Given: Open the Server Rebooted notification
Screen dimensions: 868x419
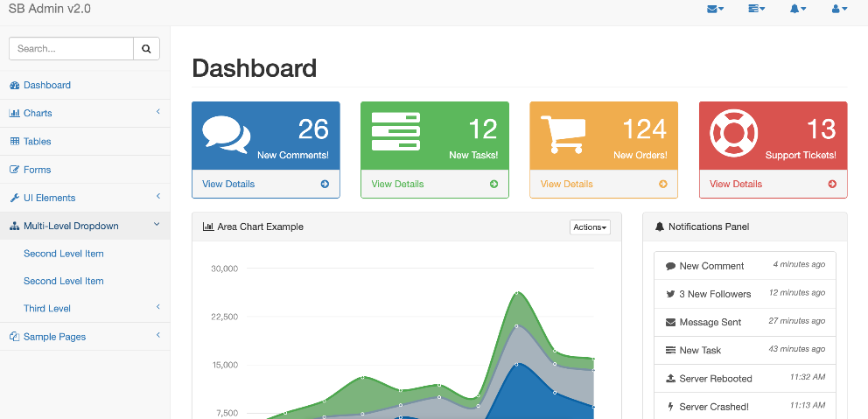Looking at the screenshot, I should (x=745, y=379).
